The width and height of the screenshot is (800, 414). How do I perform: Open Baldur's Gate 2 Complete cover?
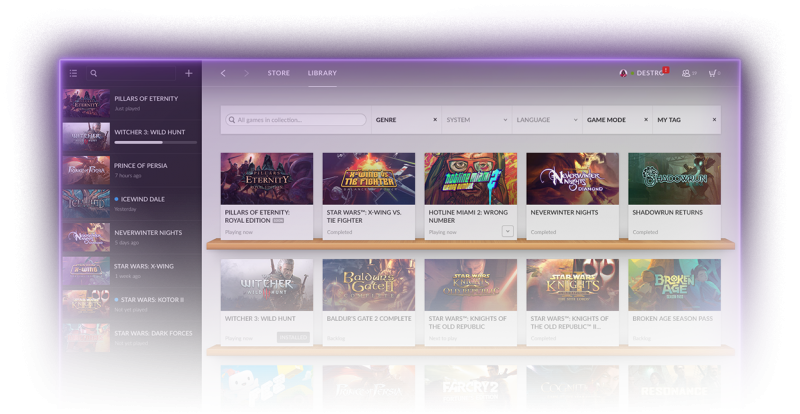[369, 285]
